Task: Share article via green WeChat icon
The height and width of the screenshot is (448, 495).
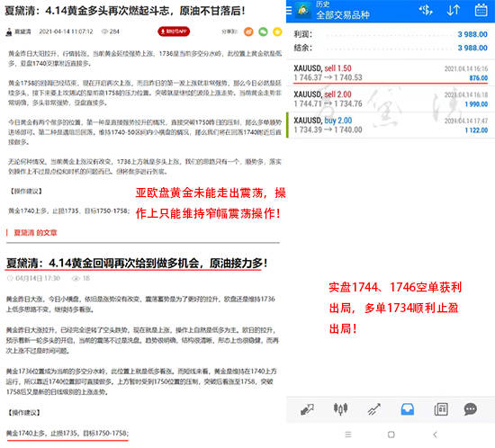Action: tap(263, 31)
